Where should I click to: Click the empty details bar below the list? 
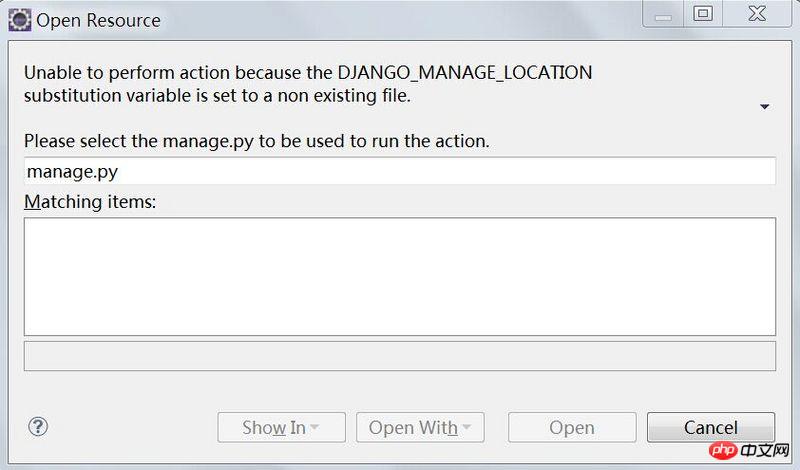(400, 356)
